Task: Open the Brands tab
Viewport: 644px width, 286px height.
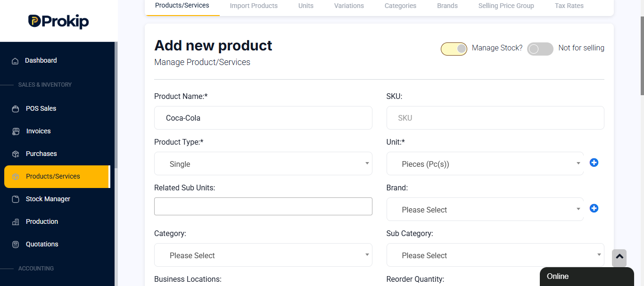Action: point(447,6)
